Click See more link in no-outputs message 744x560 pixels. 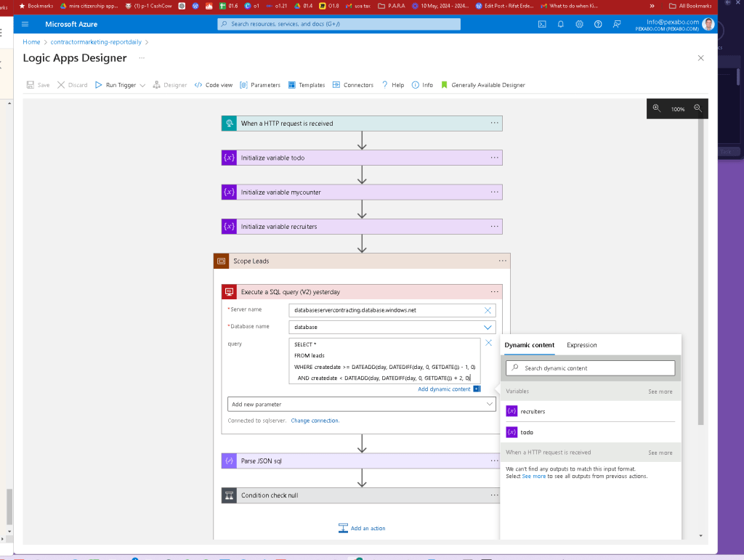pos(534,476)
